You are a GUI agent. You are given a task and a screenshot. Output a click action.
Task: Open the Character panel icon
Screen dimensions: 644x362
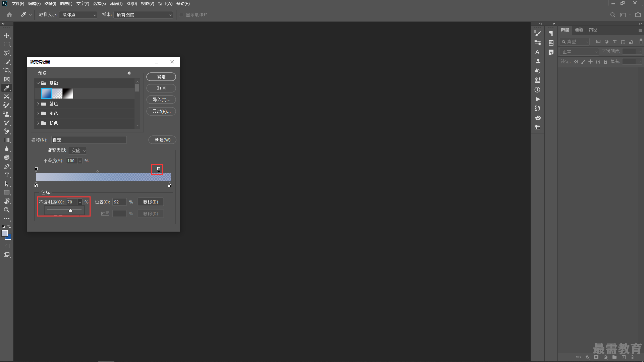tap(537, 52)
